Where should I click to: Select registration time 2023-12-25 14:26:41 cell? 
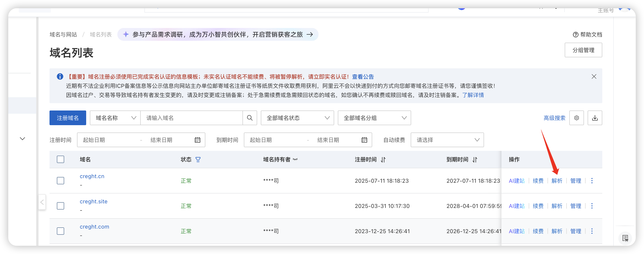[382, 231]
